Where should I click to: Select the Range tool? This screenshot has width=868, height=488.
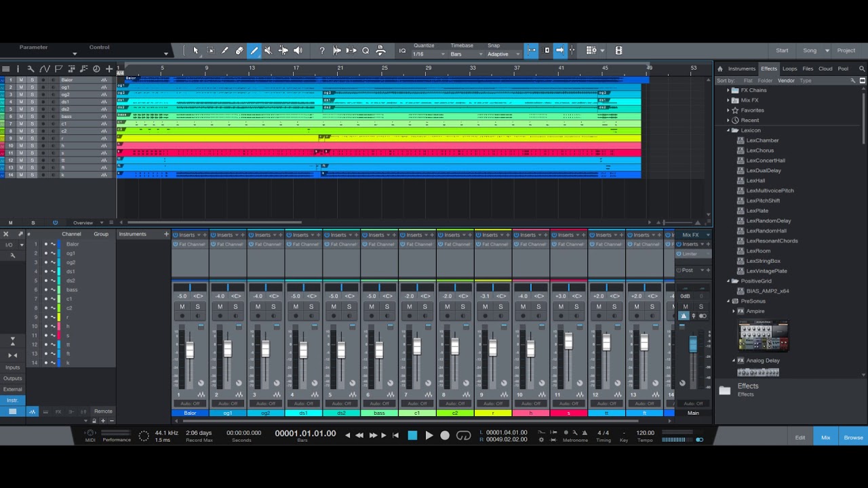[x=210, y=50]
